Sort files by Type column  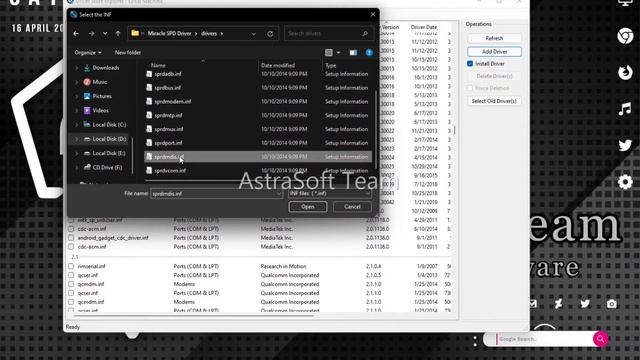coord(331,65)
